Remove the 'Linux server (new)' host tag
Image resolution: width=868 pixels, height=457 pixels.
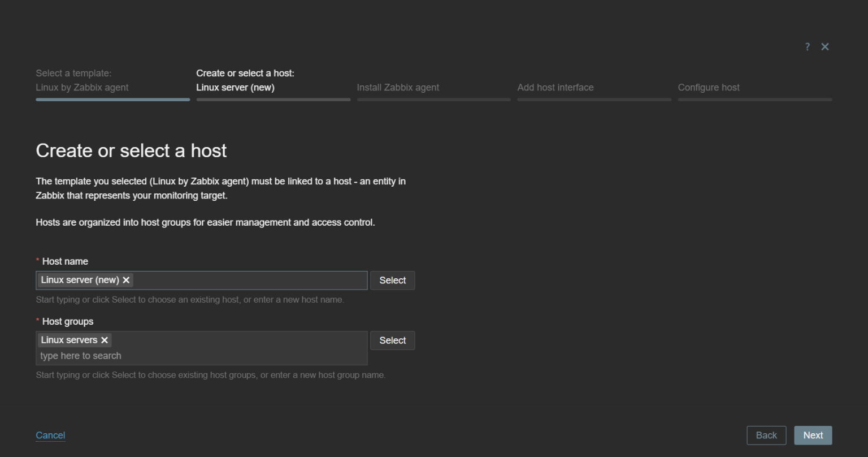126,280
